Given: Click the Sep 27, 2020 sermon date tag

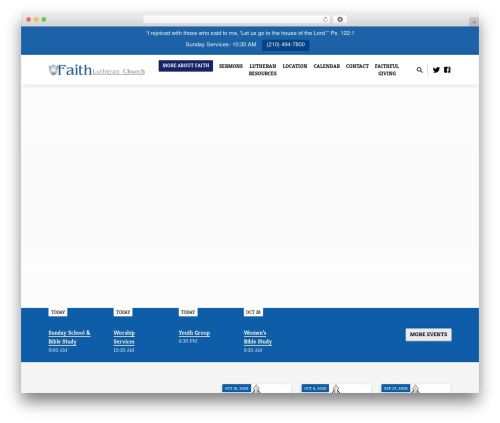Looking at the screenshot, I should [396, 388].
